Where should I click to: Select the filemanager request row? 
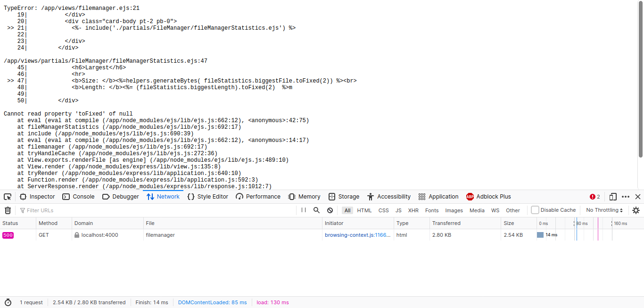pyautogui.click(x=189, y=235)
